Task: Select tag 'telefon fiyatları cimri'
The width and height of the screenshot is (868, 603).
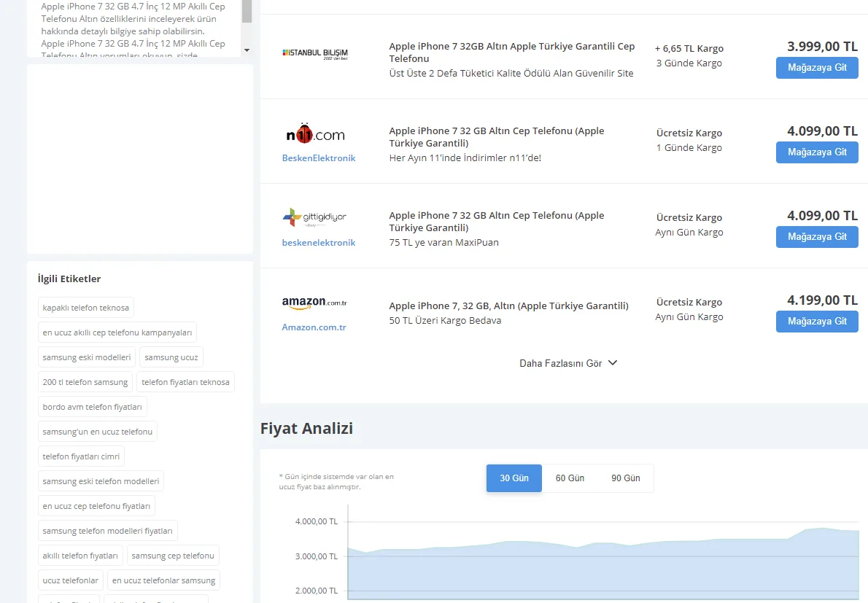Action: pos(82,456)
